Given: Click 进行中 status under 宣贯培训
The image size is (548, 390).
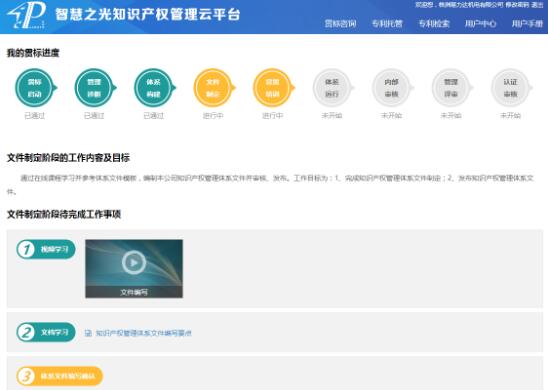Looking at the screenshot, I should 272,115.
